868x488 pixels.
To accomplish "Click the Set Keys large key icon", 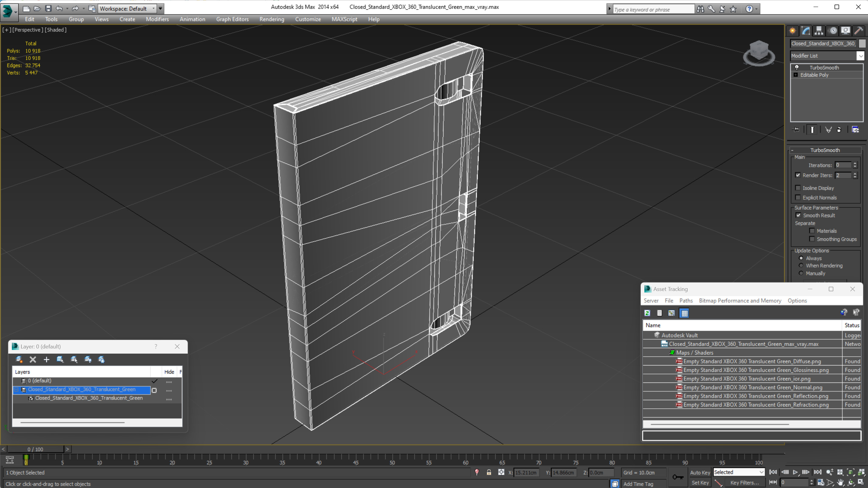I will [678, 477].
